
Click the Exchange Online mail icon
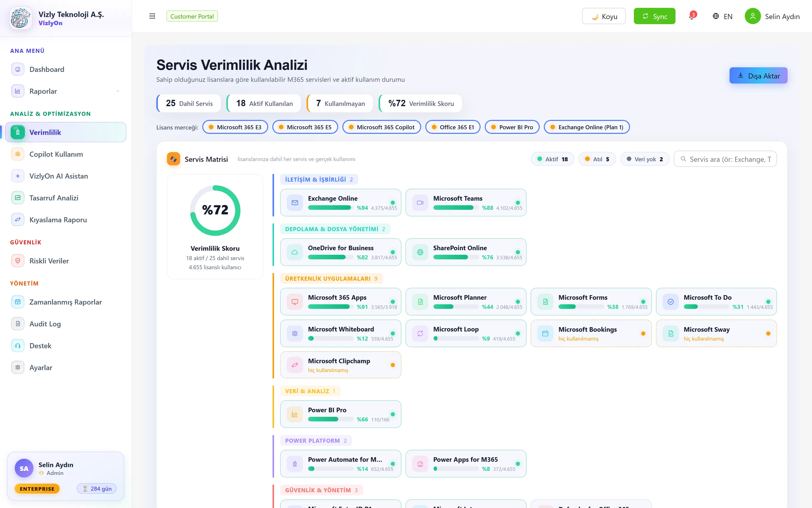pyautogui.click(x=295, y=203)
